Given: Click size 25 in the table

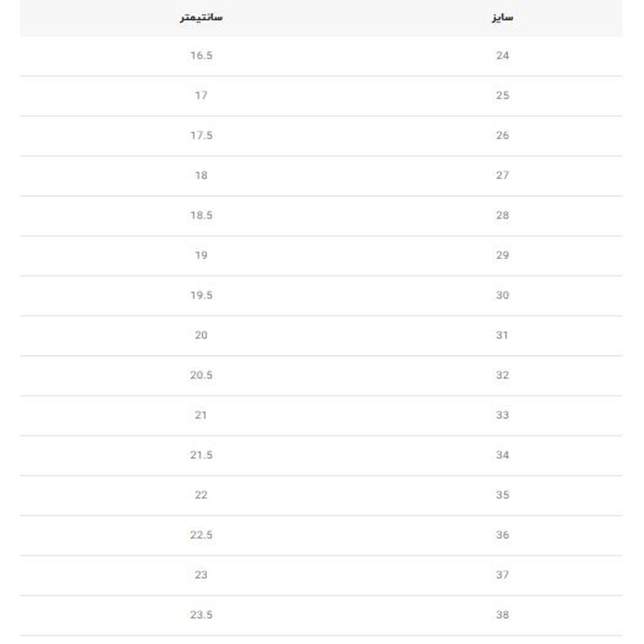Looking at the screenshot, I should (502, 96).
